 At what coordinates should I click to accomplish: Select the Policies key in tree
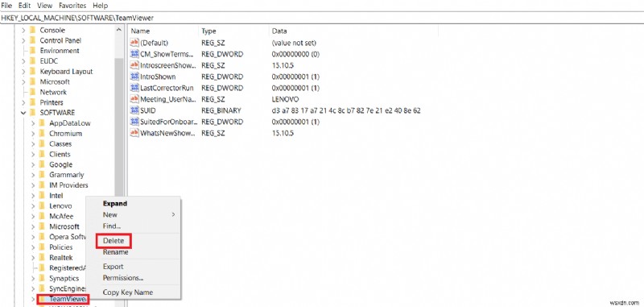[x=61, y=247]
